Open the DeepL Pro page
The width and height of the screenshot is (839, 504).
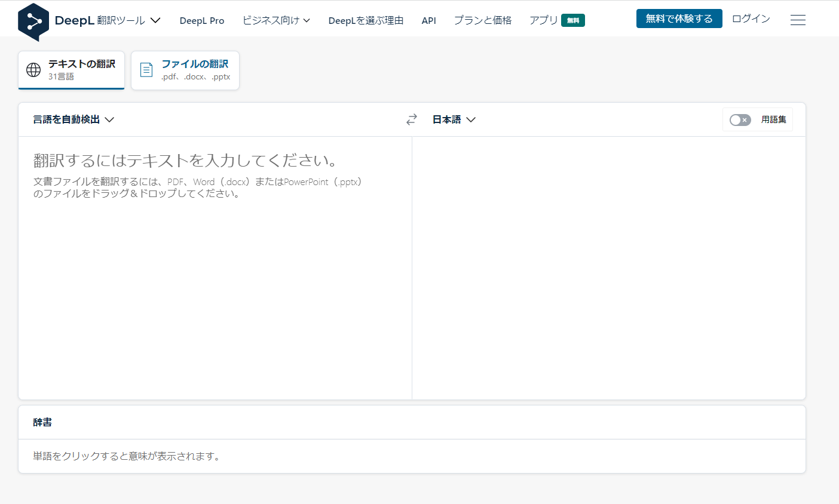click(201, 20)
